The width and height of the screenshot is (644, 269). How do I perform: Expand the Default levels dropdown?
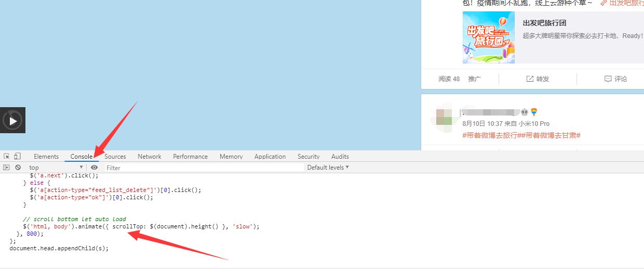328,168
